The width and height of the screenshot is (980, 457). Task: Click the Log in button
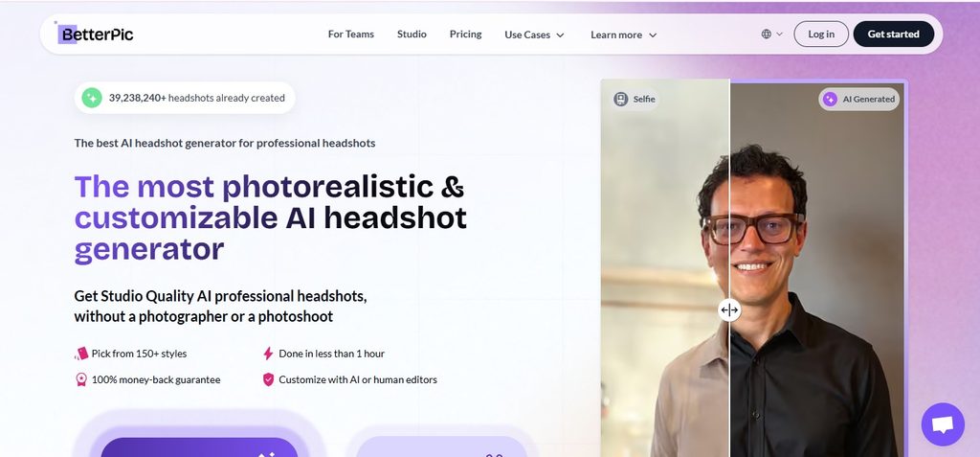821,34
